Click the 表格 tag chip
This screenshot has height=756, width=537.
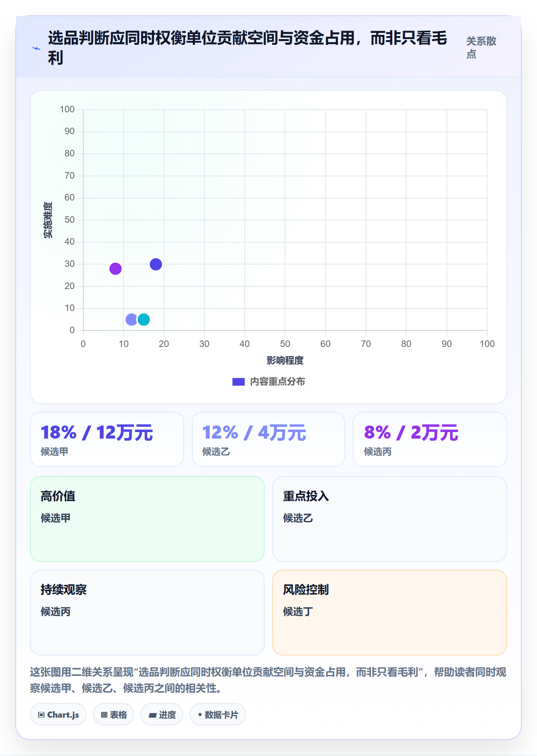pos(114,714)
